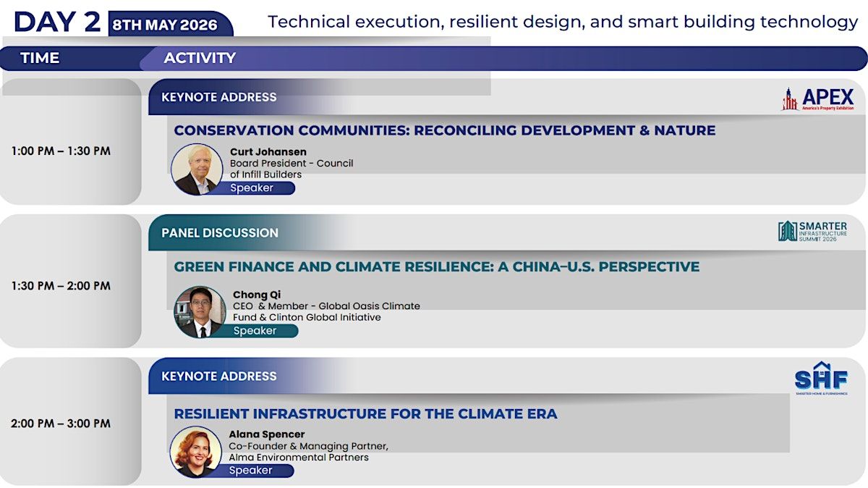868x488 pixels.
Task: Select the first Keynote Address header
Action: point(218,97)
